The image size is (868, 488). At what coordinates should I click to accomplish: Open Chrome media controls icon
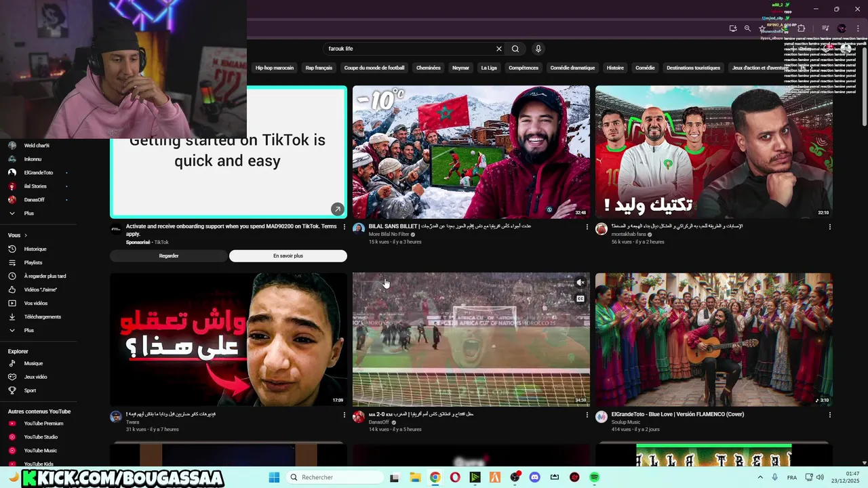pyautogui.click(x=825, y=28)
